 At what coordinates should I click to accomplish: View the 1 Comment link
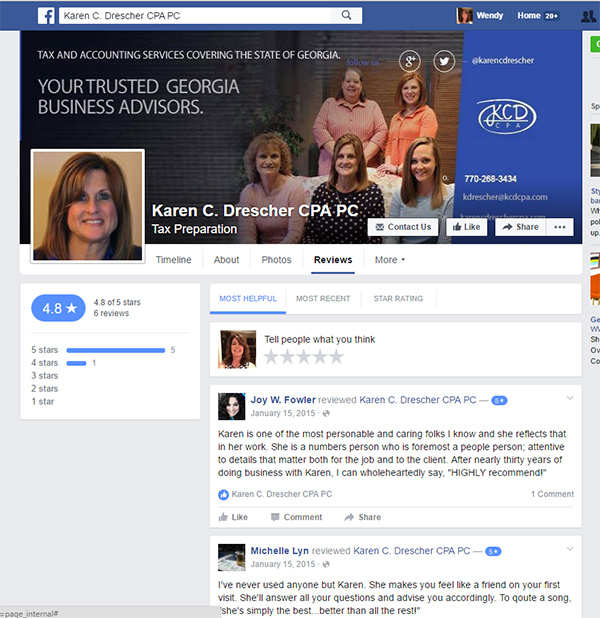coord(552,494)
